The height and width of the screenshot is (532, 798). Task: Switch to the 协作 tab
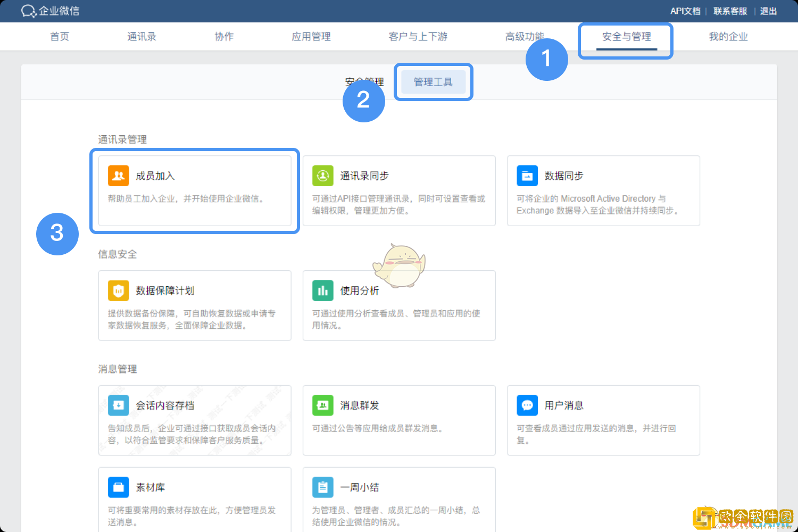pos(224,37)
